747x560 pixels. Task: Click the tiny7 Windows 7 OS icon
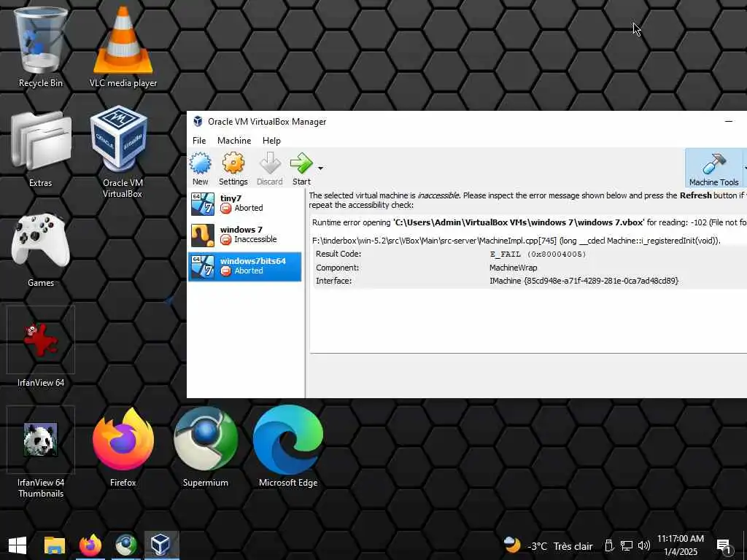[203, 204]
